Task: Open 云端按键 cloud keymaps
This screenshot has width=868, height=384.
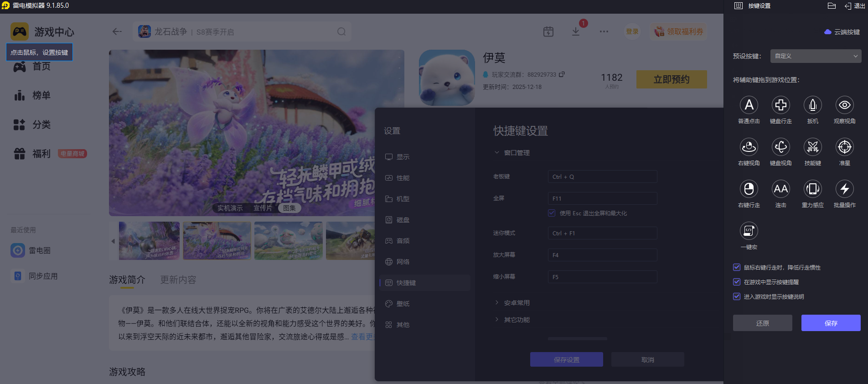Action: point(842,32)
